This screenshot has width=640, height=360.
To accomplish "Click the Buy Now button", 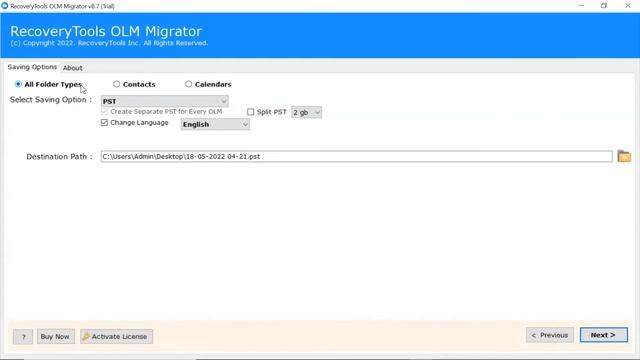I will (x=56, y=336).
